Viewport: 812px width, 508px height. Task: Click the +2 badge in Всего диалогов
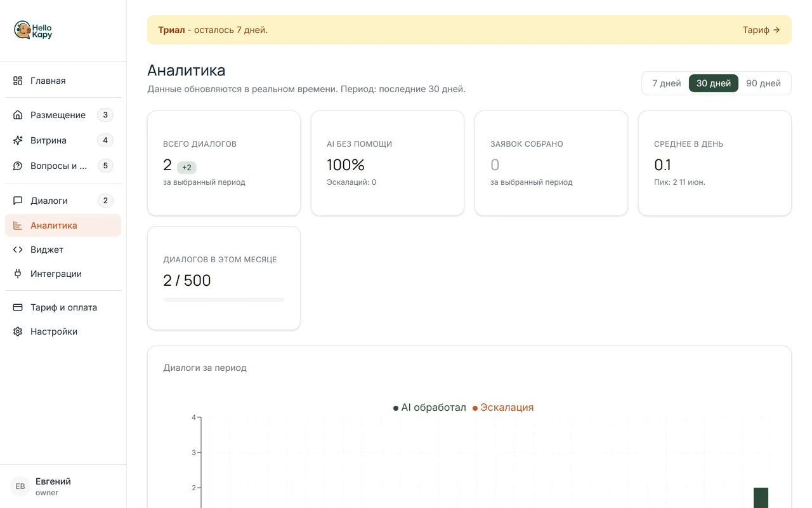coord(187,168)
